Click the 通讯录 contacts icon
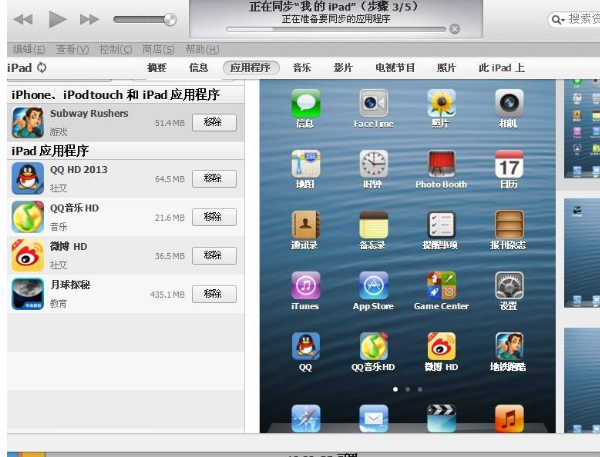 (x=305, y=225)
